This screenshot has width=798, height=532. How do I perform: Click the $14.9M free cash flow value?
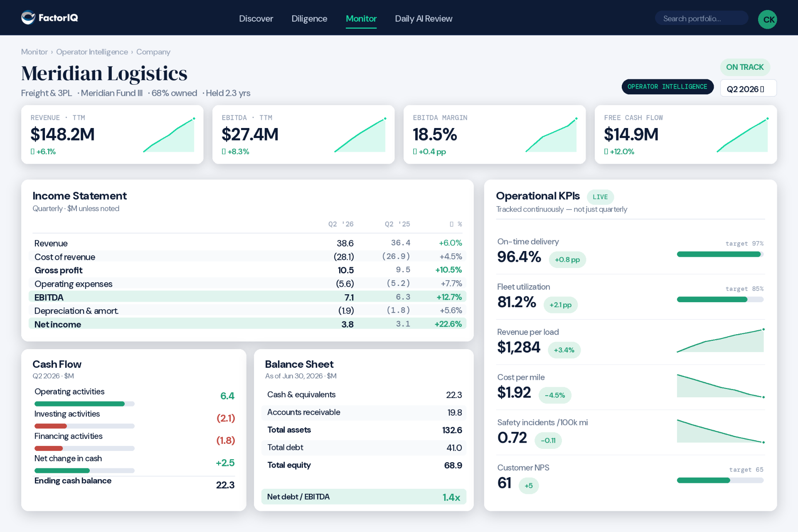631,134
